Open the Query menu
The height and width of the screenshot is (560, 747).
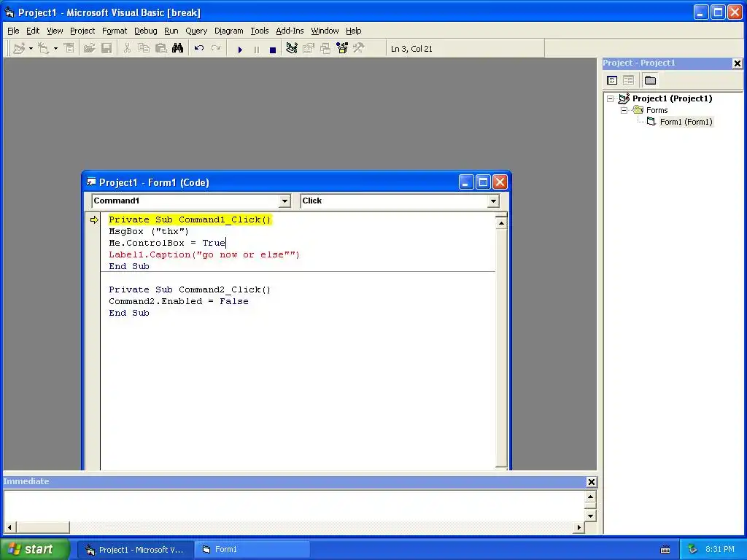[x=196, y=31]
